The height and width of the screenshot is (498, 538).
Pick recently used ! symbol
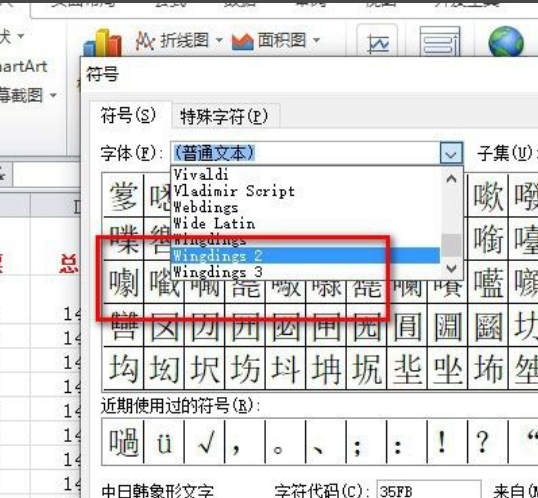[447, 442]
